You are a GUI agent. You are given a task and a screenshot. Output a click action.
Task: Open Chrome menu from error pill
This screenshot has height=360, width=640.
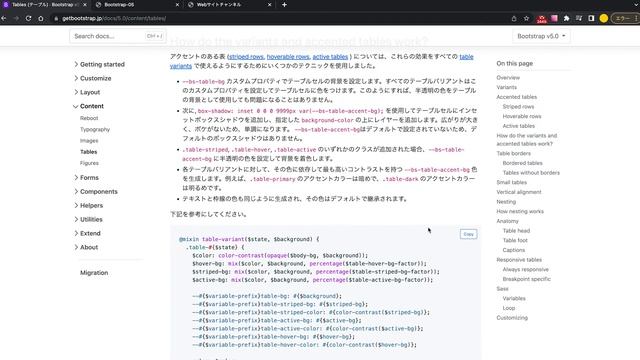click(625, 18)
